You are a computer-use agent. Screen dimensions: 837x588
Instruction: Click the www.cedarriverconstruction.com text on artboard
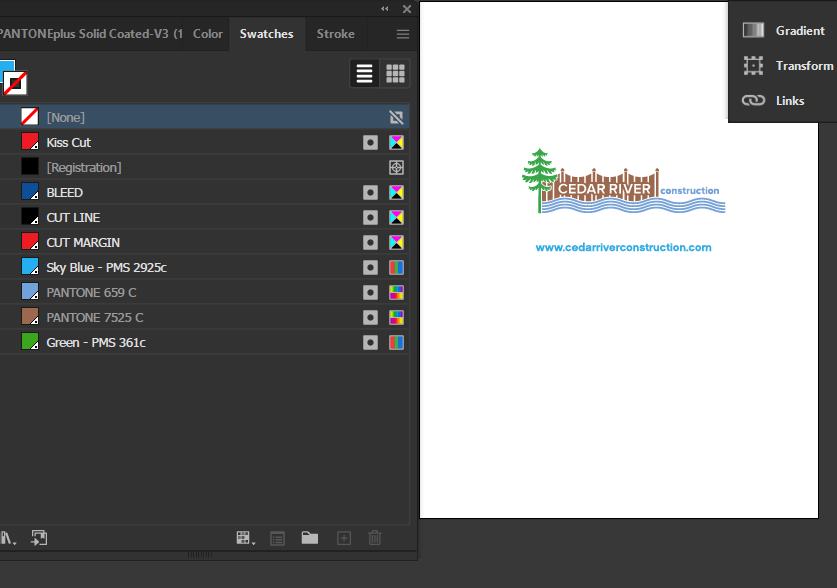point(623,248)
